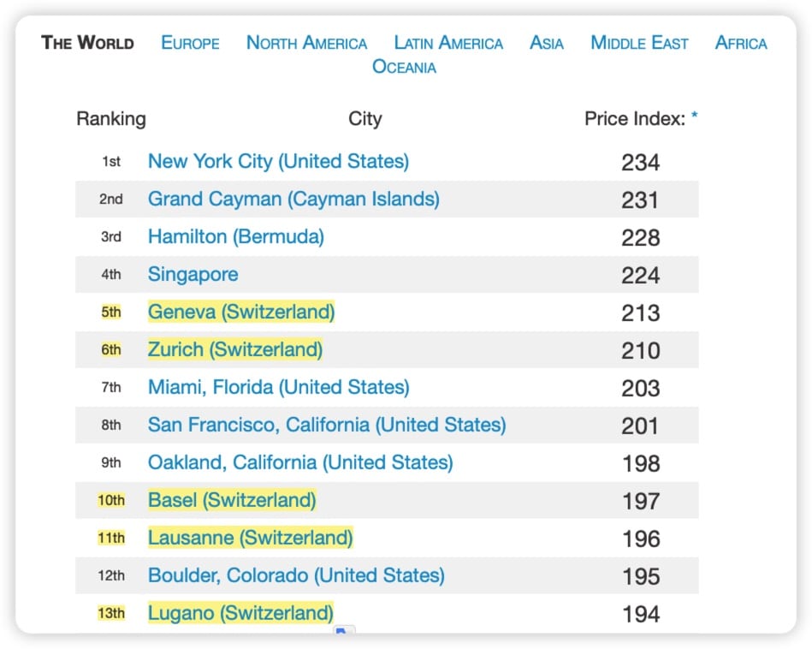The height and width of the screenshot is (649, 812).
Task: Open the Oceania tab
Action: pyautogui.click(x=404, y=67)
